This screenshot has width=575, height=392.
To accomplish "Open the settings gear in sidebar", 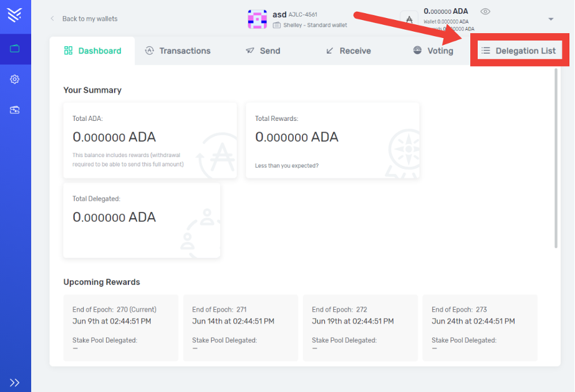I will coord(15,79).
